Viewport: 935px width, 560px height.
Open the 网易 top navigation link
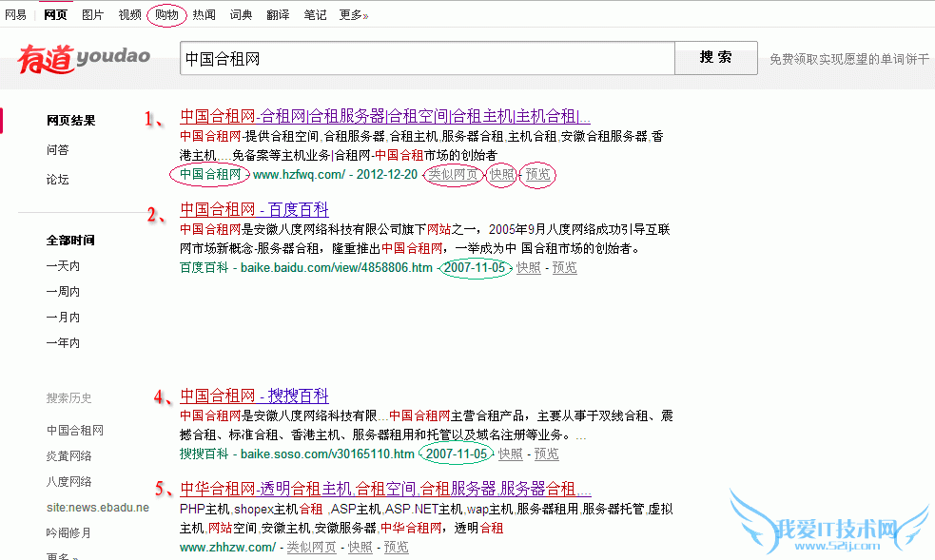(x=15, y=15)
